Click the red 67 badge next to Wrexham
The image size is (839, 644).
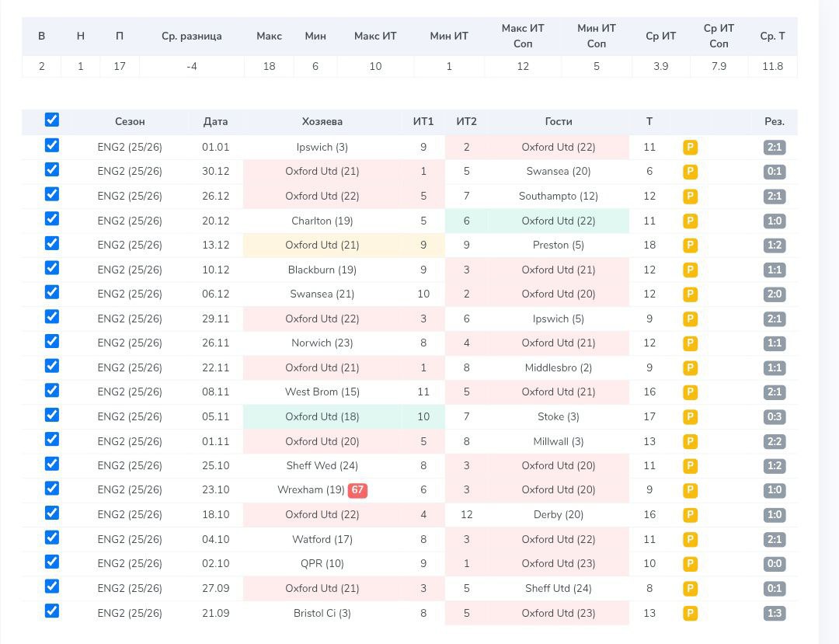tap(357, 490)
